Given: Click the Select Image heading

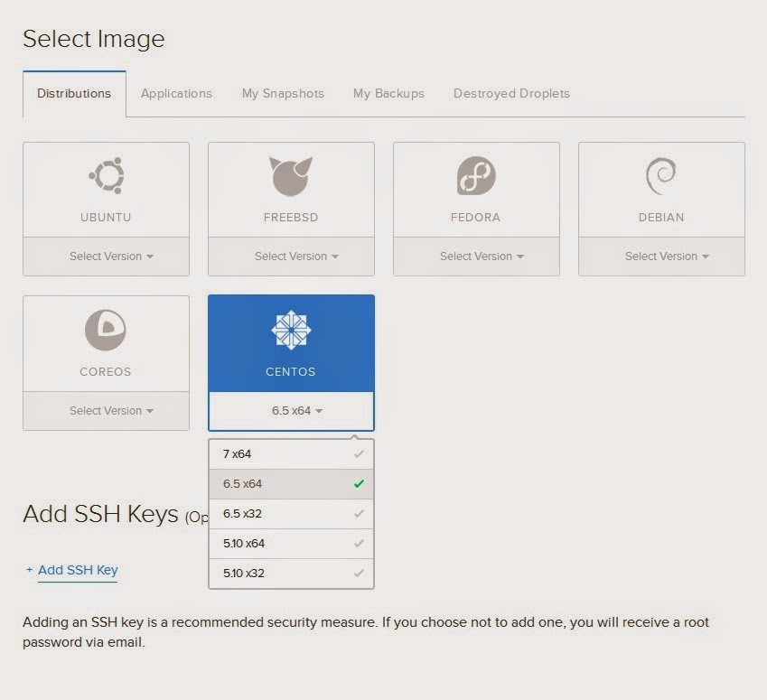Looking at the screenshot, I should pos(93,39).
